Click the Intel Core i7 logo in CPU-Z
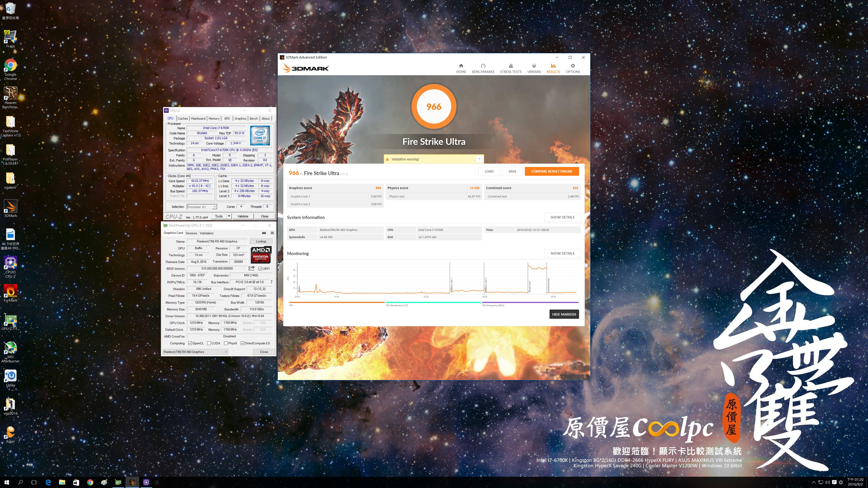This screenshot has height=488, width=868. tap(260, 135)
